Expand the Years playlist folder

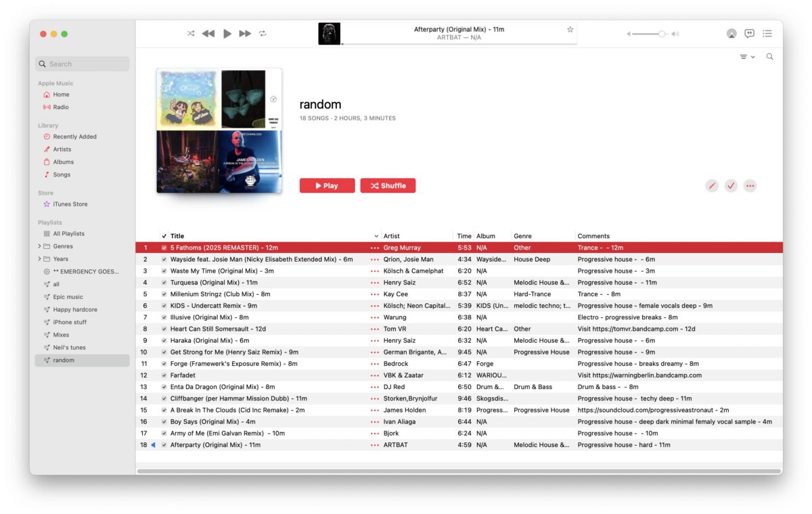tap(39, 259)
